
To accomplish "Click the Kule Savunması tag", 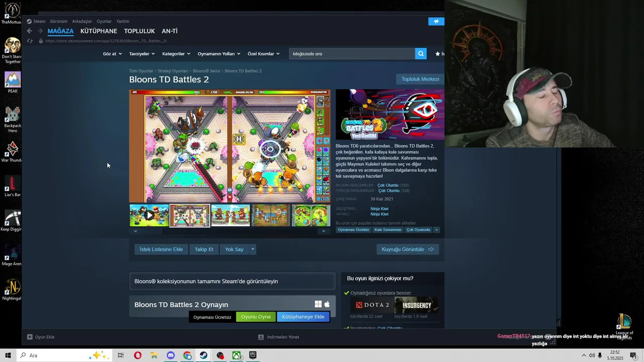I will [x=388, y=230].
